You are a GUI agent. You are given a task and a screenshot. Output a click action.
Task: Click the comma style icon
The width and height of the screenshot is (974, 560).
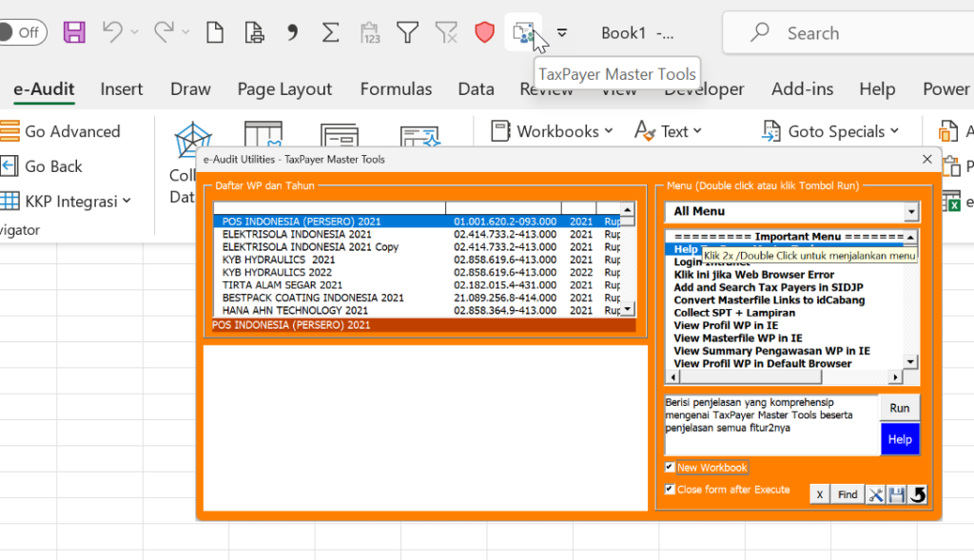click(x=293, y=32)
